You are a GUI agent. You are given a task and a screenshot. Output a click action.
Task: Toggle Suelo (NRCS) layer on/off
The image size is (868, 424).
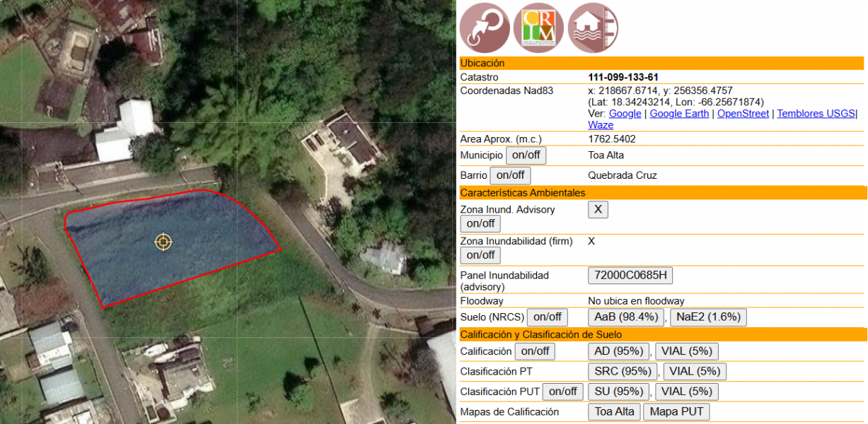tap(548, 317)
